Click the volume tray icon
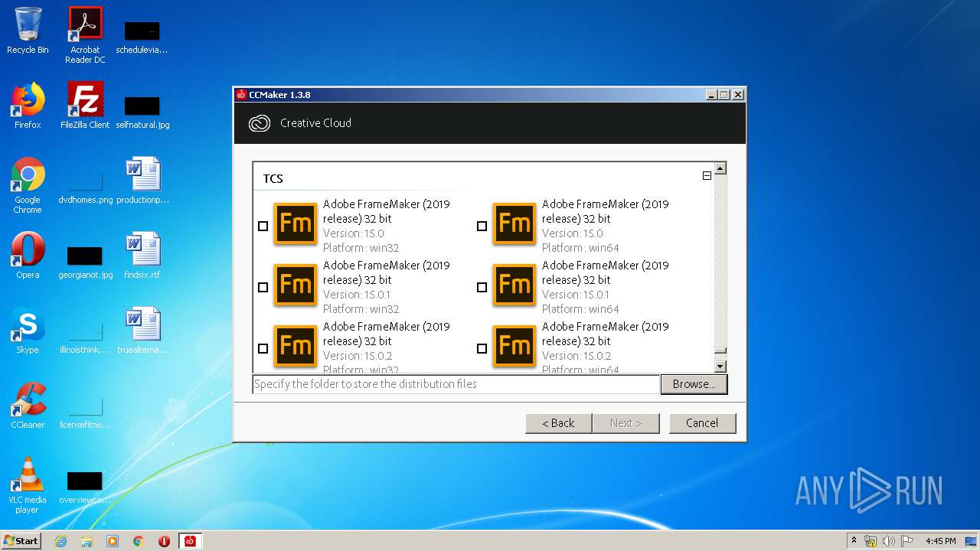The image size is (980, 551). click(x=889, y=541)
